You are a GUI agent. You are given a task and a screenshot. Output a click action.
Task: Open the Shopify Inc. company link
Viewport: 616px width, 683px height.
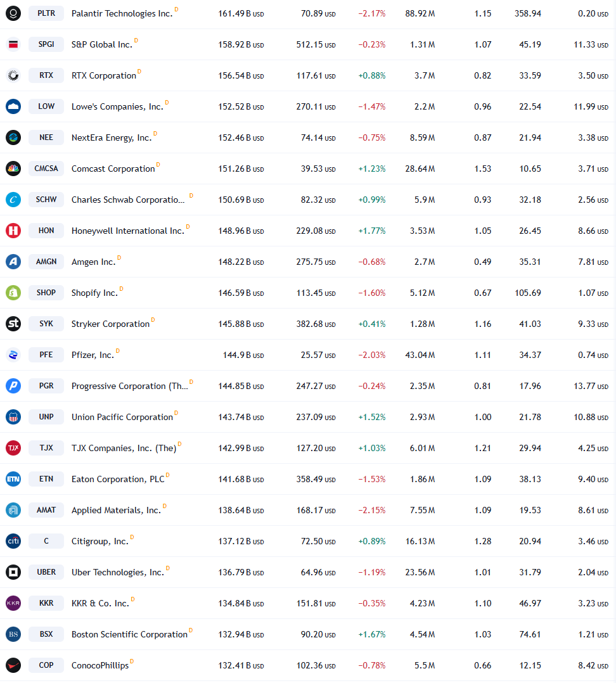coord(94,293)
